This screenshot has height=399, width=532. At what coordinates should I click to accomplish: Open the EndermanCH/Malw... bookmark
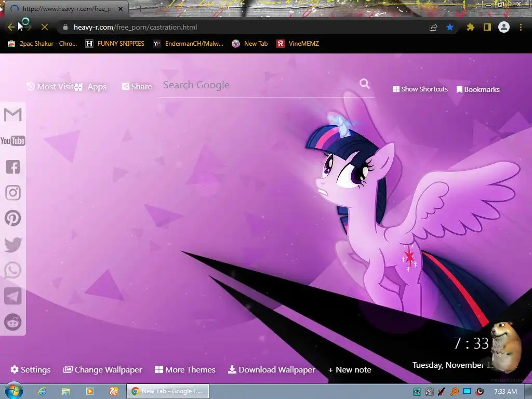[x=188, y=44]
